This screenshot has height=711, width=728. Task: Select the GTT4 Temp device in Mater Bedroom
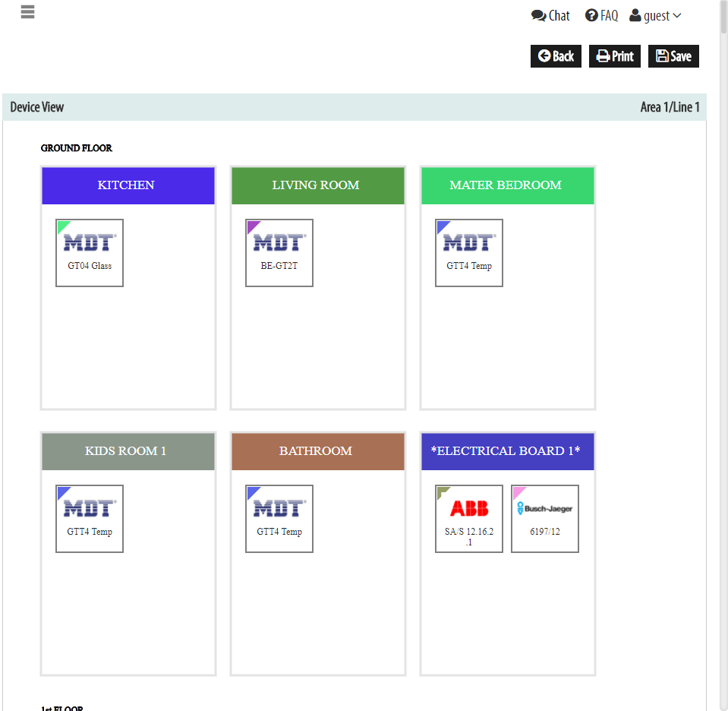coord(469,253)
